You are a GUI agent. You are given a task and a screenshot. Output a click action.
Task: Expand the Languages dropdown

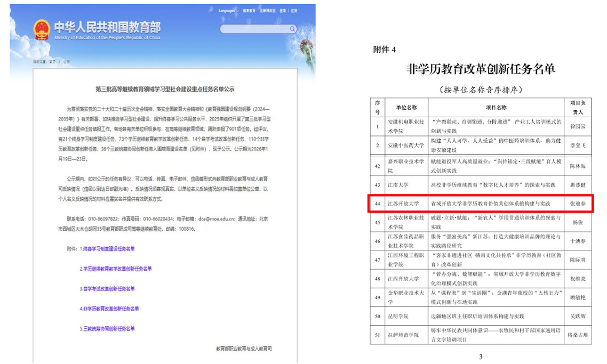click(x=228, y=11)
